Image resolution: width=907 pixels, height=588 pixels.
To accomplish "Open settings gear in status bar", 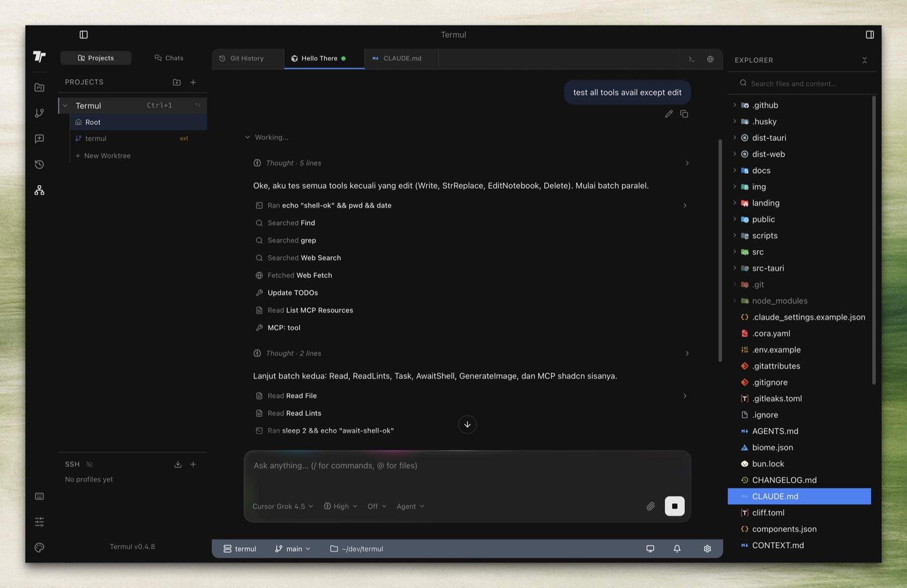I will (707, 549).
